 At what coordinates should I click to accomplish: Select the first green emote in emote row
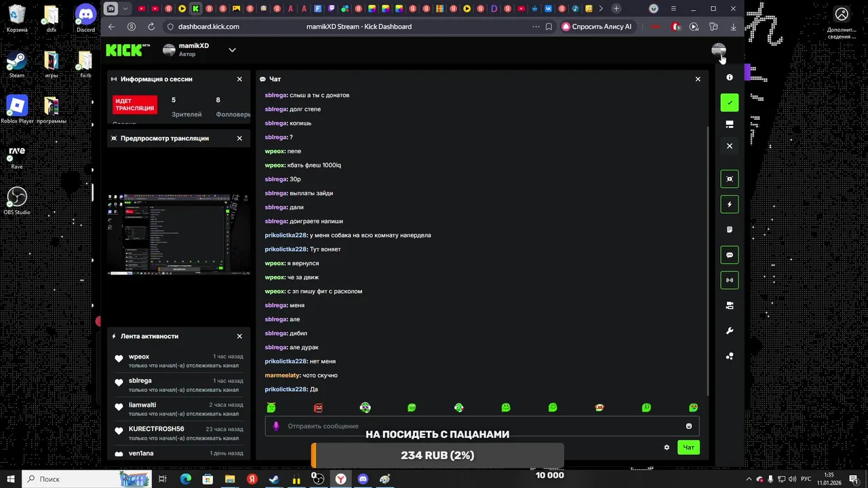tap(271, 407)
